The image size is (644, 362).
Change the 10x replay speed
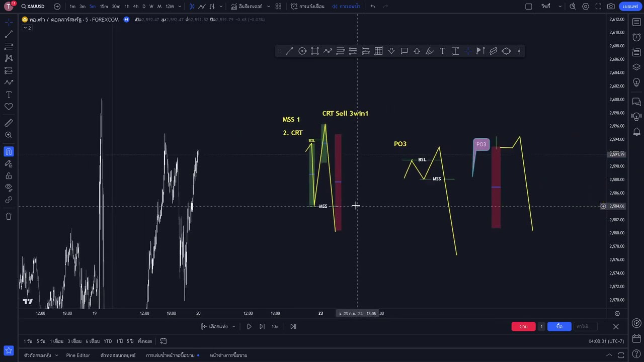(275, 327)
